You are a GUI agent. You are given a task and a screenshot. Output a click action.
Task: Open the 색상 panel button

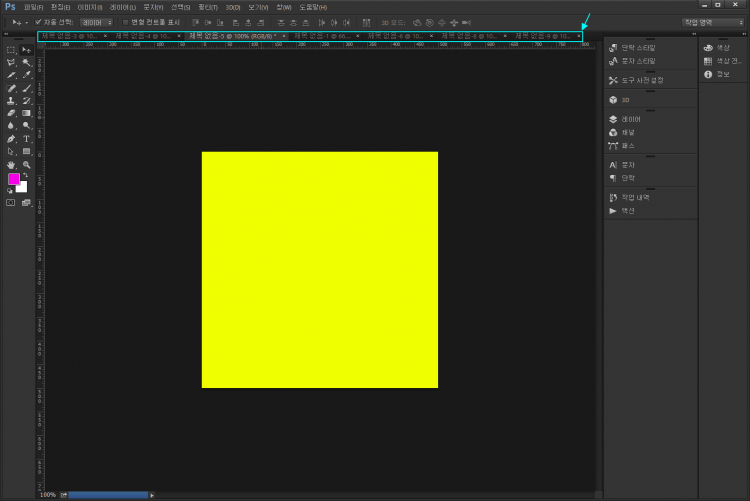tap(716, 47)
